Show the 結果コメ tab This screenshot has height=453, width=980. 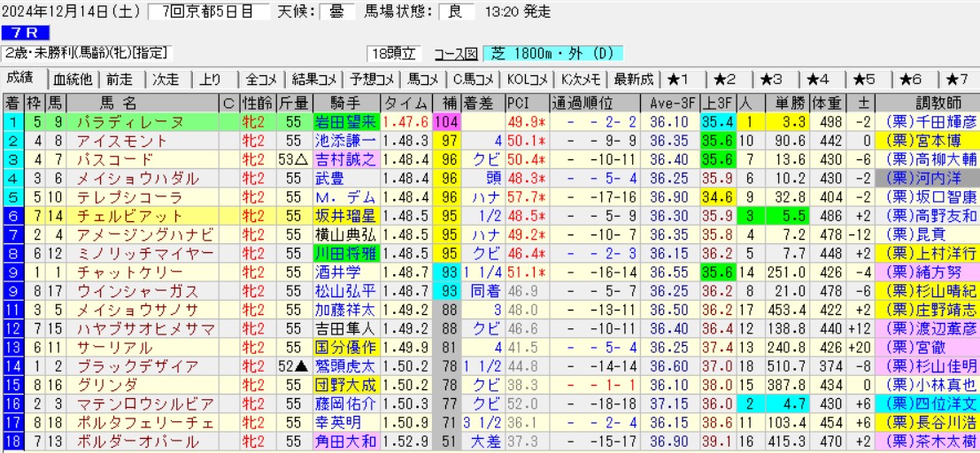315,79
